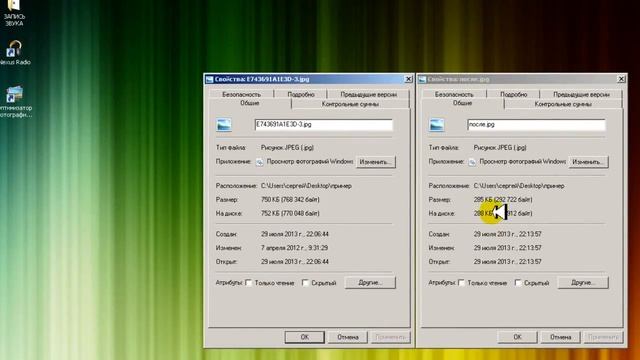Toggle Только чтение checkbox in после.jpg properties

tap(461, 283)
